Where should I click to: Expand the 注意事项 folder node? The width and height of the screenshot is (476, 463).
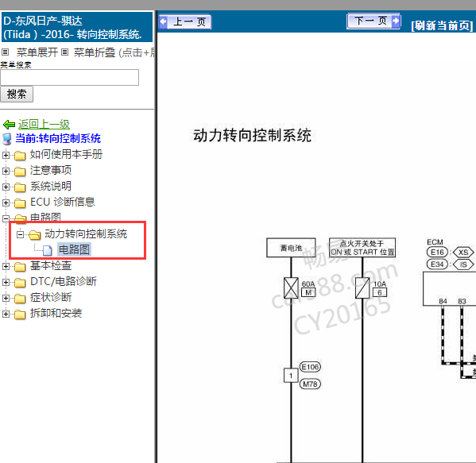click(6, 171)
